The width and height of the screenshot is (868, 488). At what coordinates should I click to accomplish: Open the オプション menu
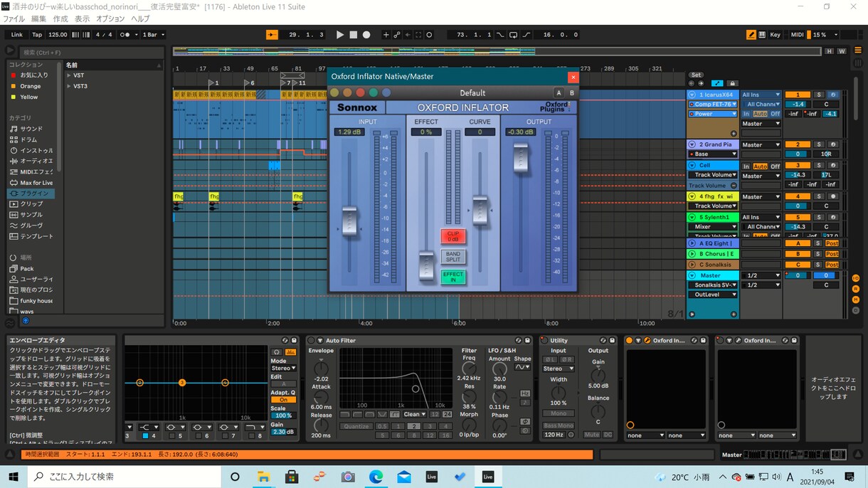point(110,18)
